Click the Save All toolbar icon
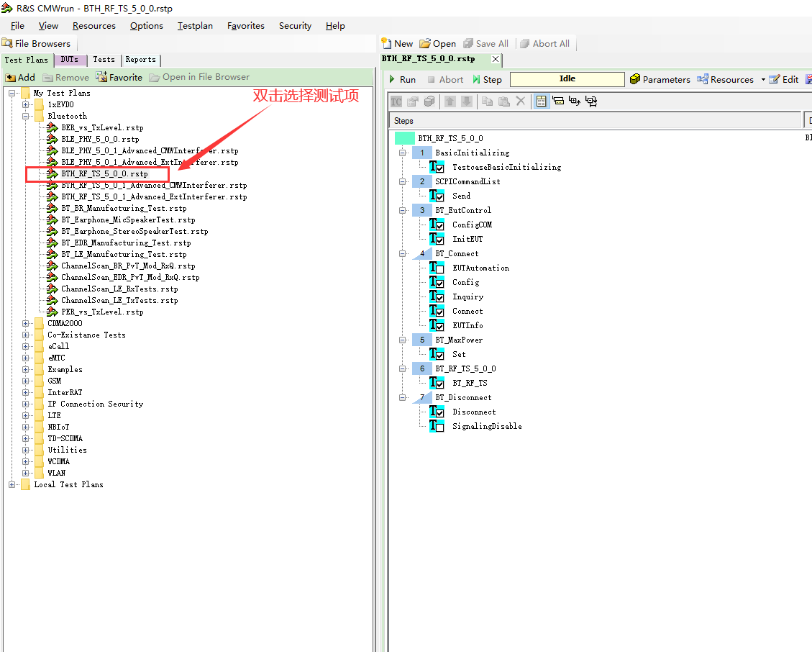The width and height of the screenshot is (812, 652). coord(468,43)
